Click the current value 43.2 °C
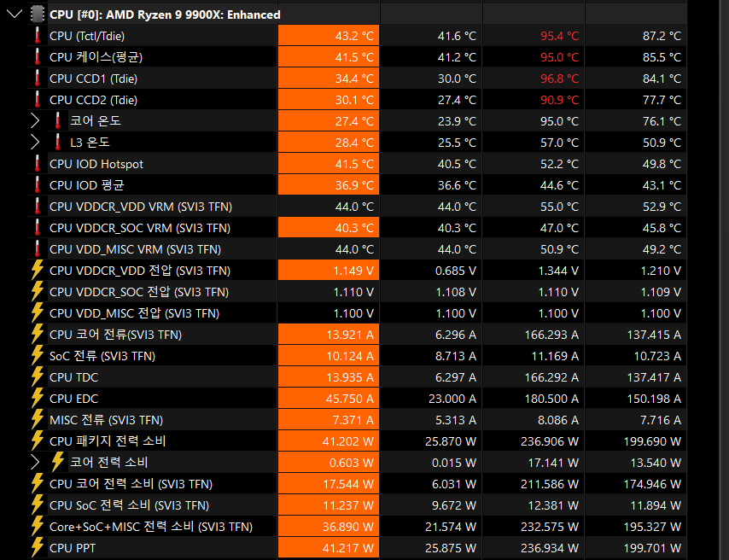This screenshot has height=560, width=729. coord(354,36)
